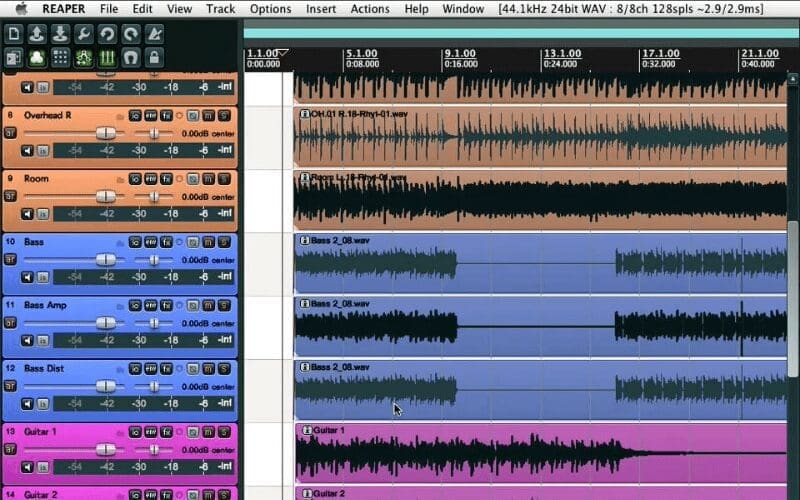Click the Save Project download-arrow icon
800x500 pixels.
60,34
